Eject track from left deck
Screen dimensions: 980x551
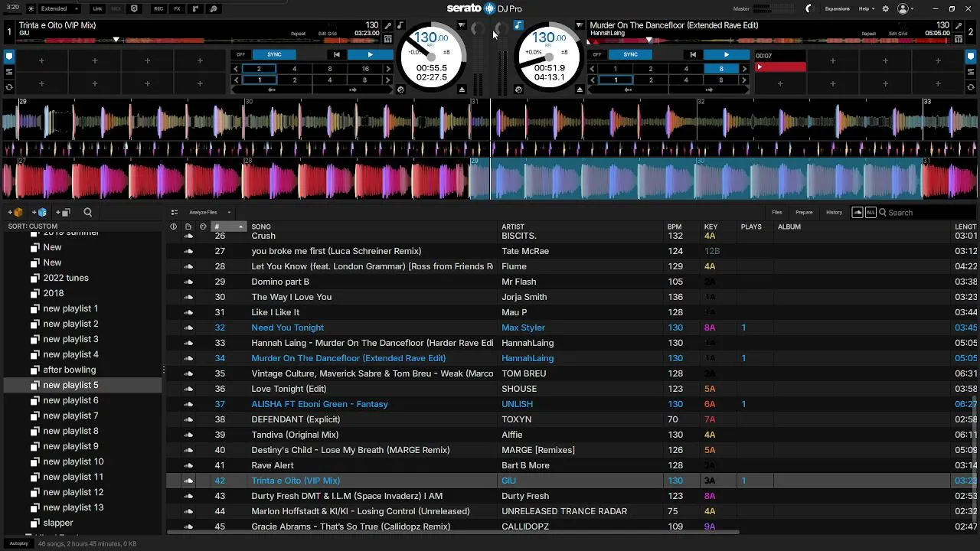click(462, 90)
